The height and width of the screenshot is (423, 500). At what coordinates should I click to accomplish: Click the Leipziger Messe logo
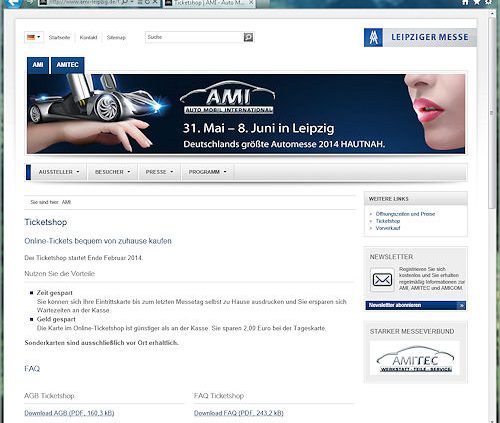(x=420, y=37)
